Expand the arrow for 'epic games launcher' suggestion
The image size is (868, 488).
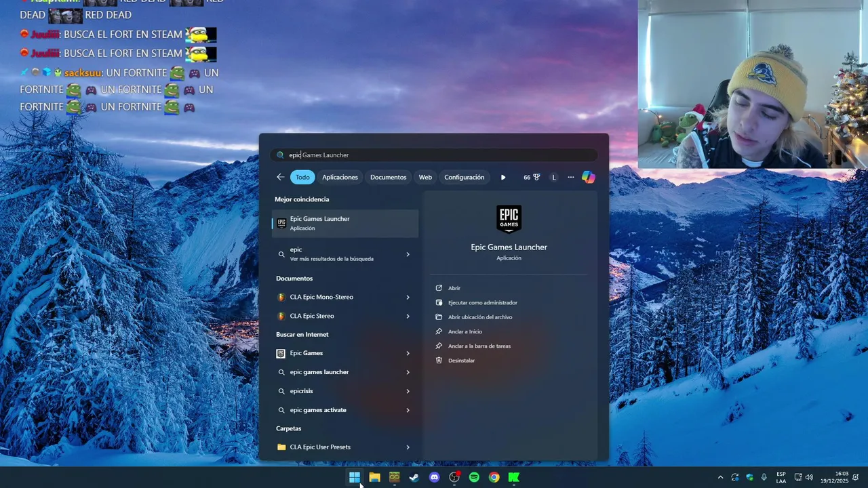click(x=408, y=372)
